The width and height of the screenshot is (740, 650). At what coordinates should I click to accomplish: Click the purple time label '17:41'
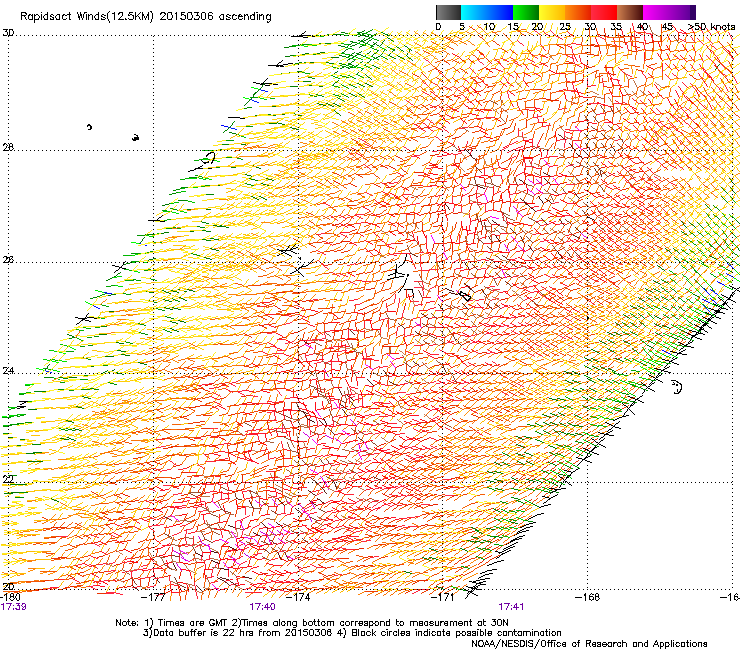(511, 607)
